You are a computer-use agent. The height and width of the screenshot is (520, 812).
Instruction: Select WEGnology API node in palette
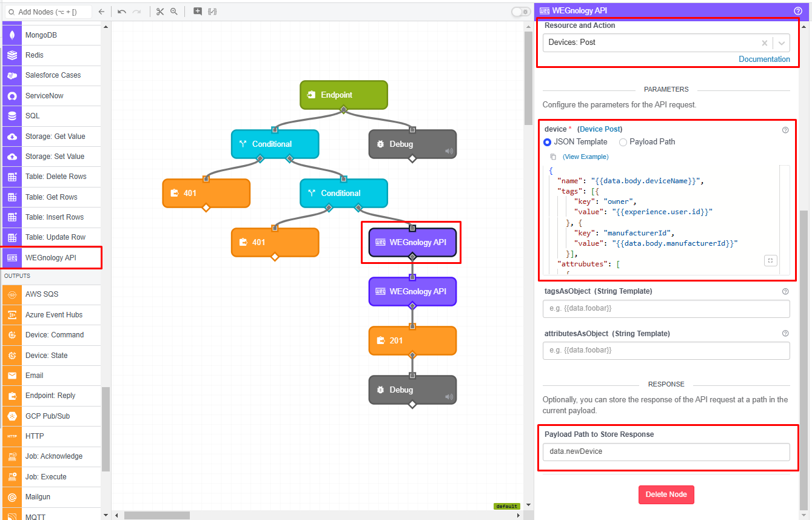pos(51,257)
